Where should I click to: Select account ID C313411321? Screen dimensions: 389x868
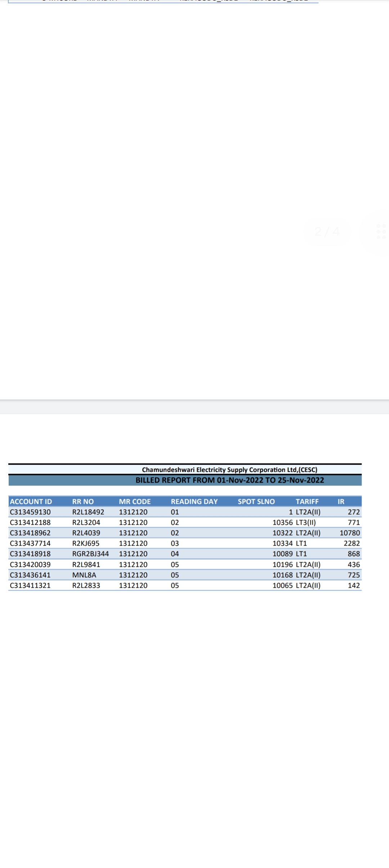click(30, 585)
